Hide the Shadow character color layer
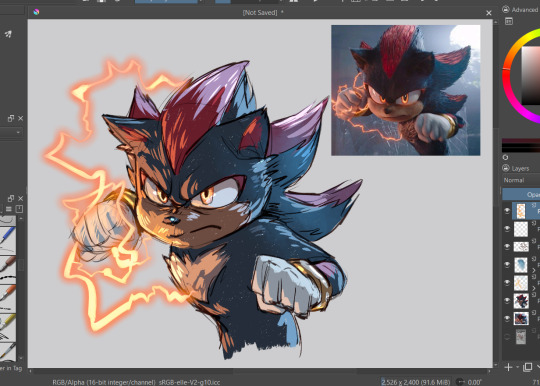The width and height of the screenshot is (540, 386). tap(507, 300)
